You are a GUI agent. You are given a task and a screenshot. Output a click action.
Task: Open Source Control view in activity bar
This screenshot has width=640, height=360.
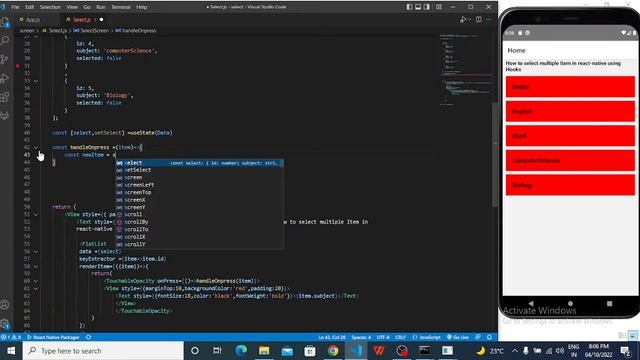pyautogui.click(x=5, y=60)
